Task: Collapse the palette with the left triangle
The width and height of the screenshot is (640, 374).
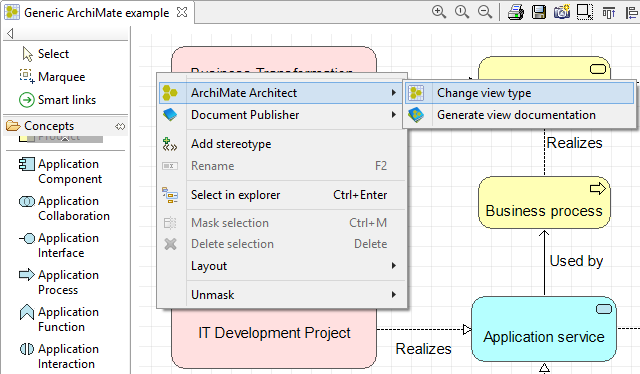Action: 10,33
